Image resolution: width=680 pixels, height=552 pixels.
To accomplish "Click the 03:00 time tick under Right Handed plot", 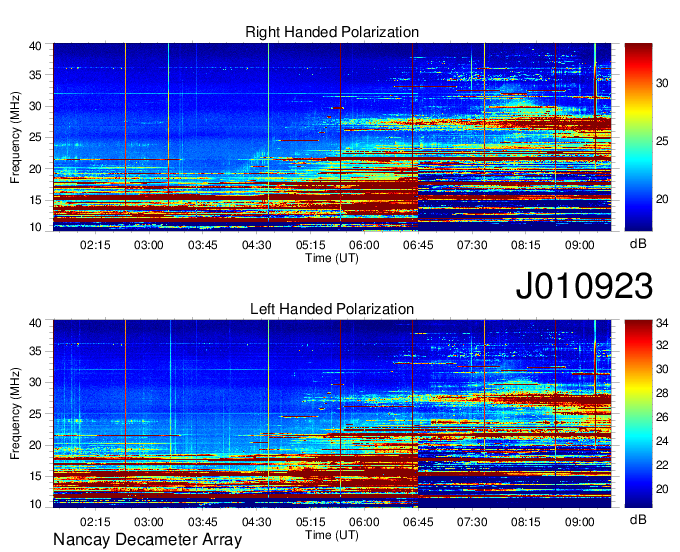I will tap(149, 245).
